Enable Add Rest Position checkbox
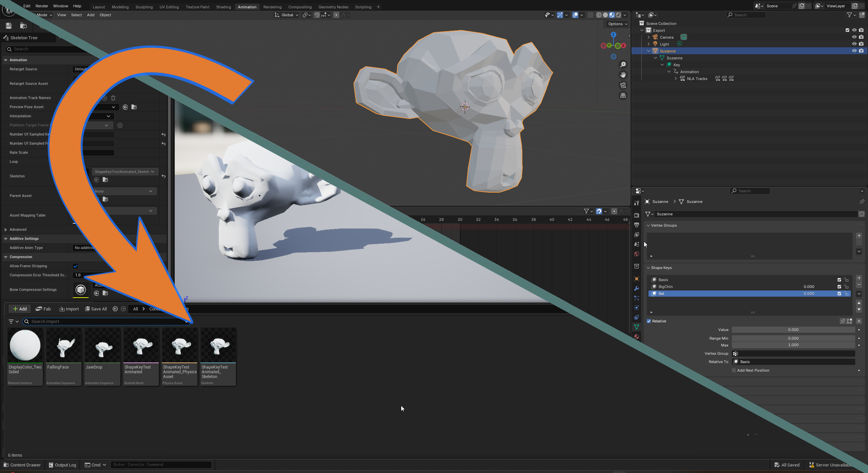This screenshot has height=473, width=868. [734, 370]
